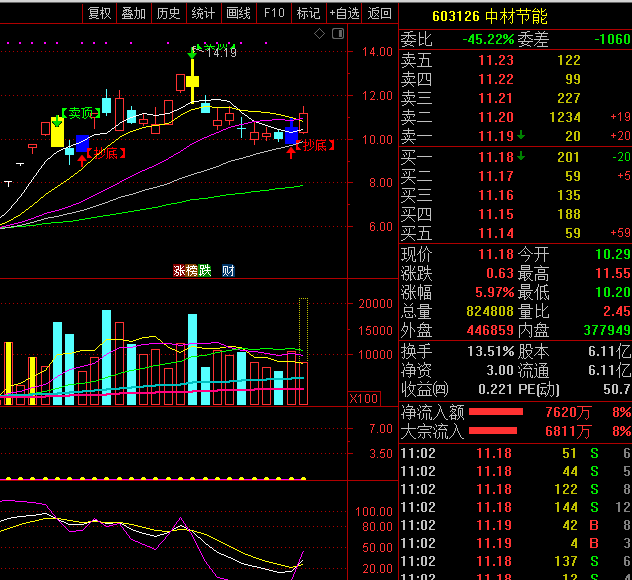Click the X100 volume unit label

(364, 399)
